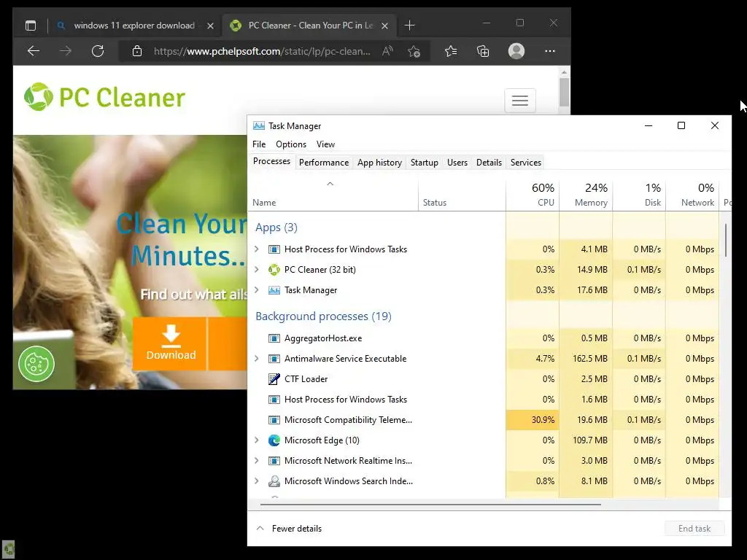Expand the Task Manager process entry

click(x=257, y=290)
